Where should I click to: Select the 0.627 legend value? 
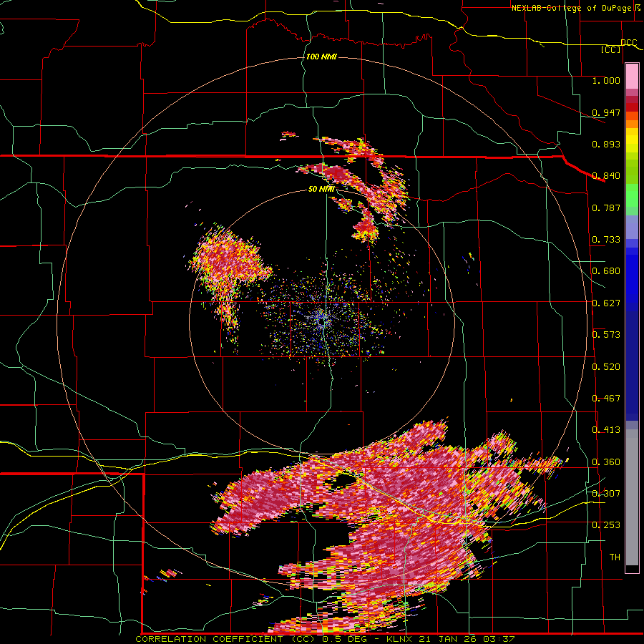point(606,303)
